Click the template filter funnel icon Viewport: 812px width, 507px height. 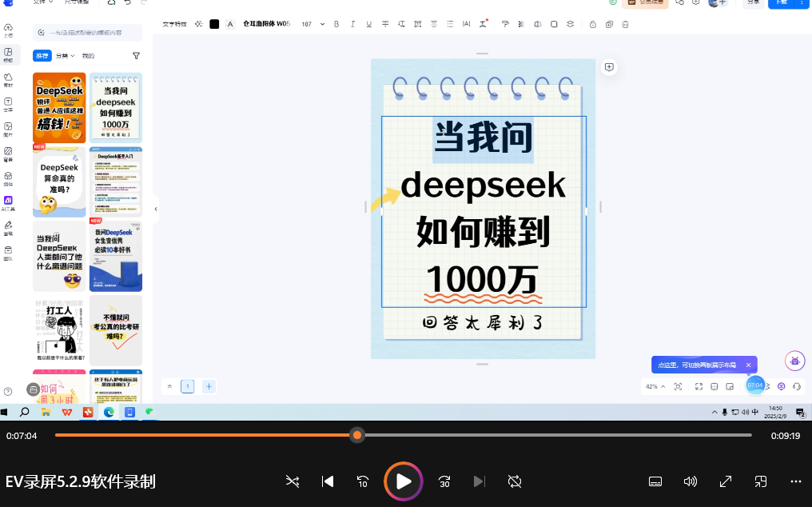pos(136,55)
